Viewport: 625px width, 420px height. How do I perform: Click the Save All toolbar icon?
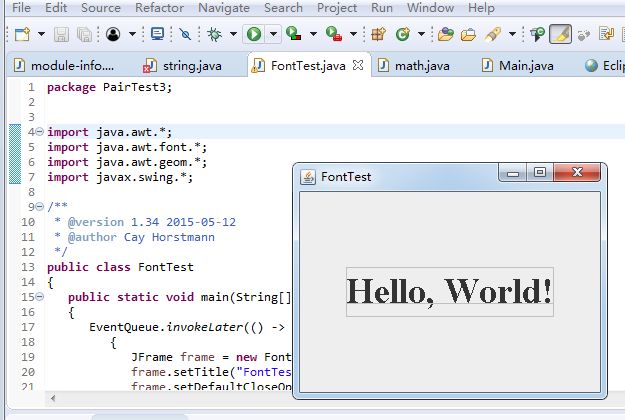pyautogui.click(x=84, y=35)
